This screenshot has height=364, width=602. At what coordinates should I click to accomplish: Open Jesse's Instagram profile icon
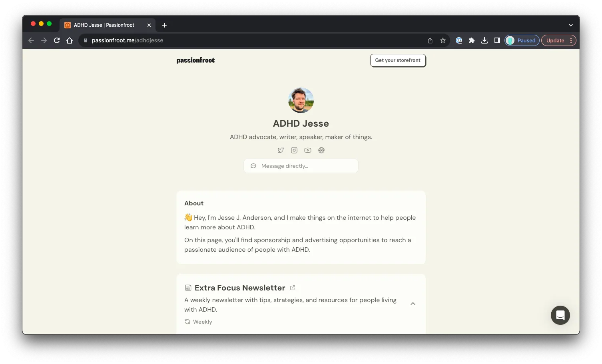(294, 150)
